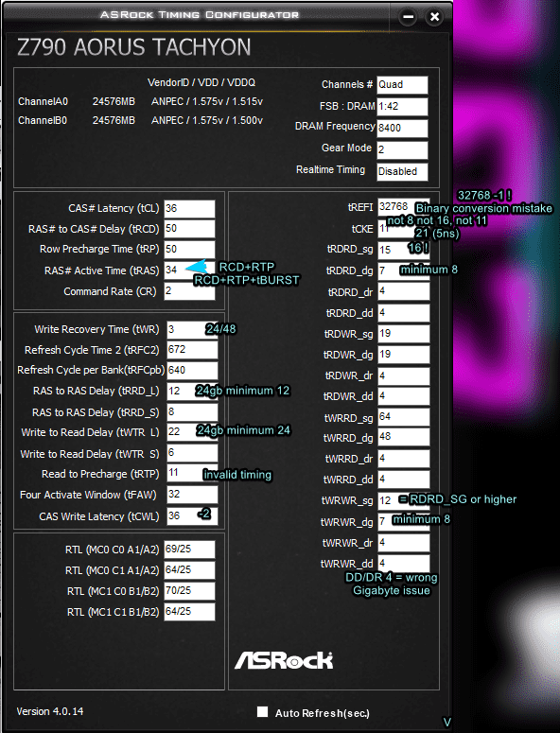Select the tRRD_S value field
The image size is (560, 733).
tap(192, 412)
